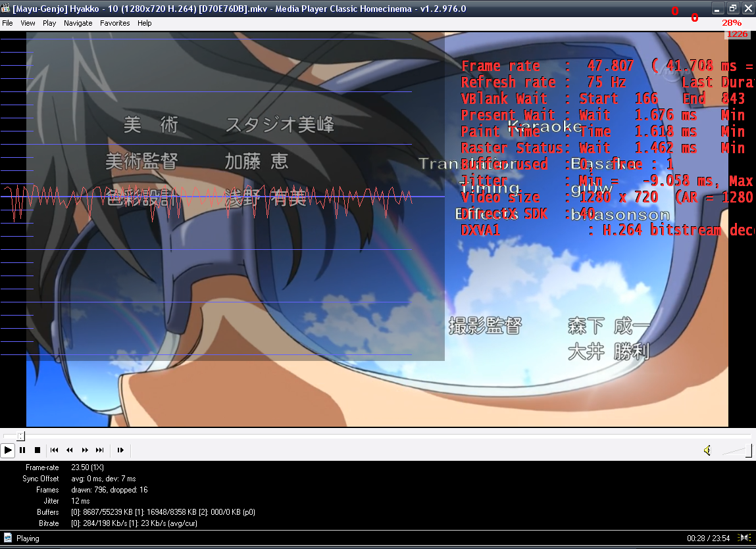Click the 00:28 / 23:54 time display

click(709, 538)
